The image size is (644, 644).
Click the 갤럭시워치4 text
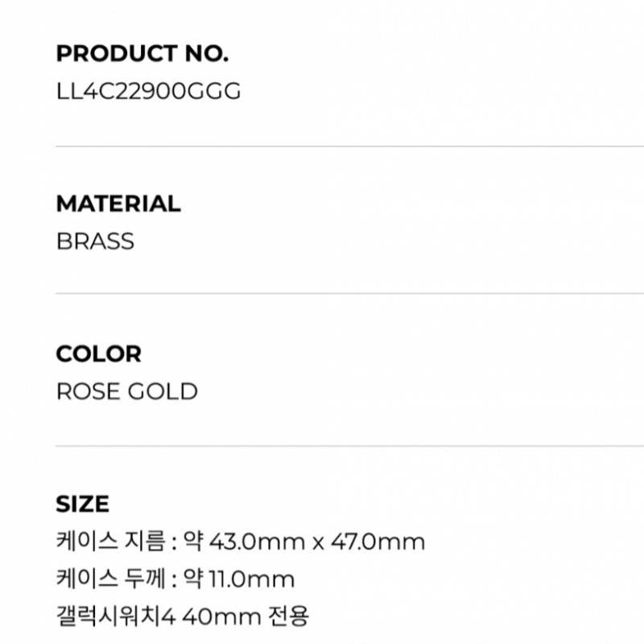pyautogui.click(x=115, y=617)
